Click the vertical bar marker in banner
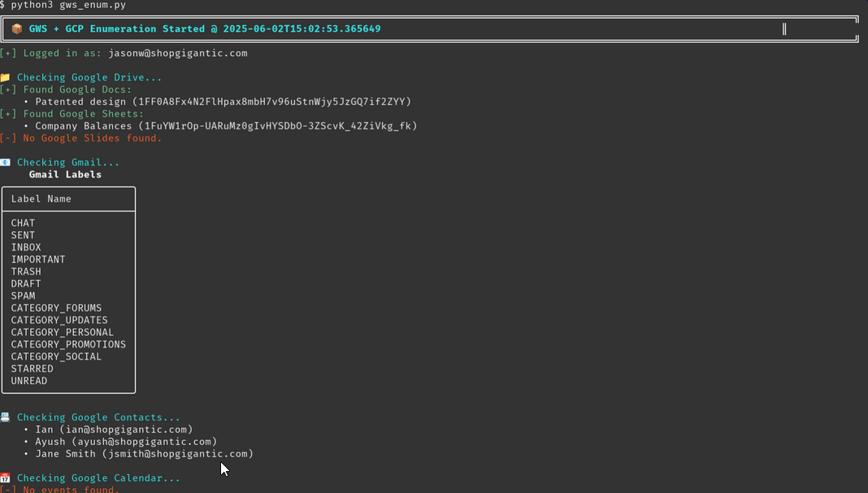This screenshot has width=868, height=493. click(783, 28)
